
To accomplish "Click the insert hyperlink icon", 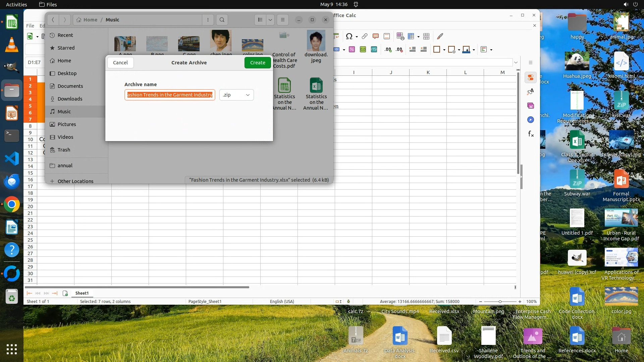I will tap(365, 36).
